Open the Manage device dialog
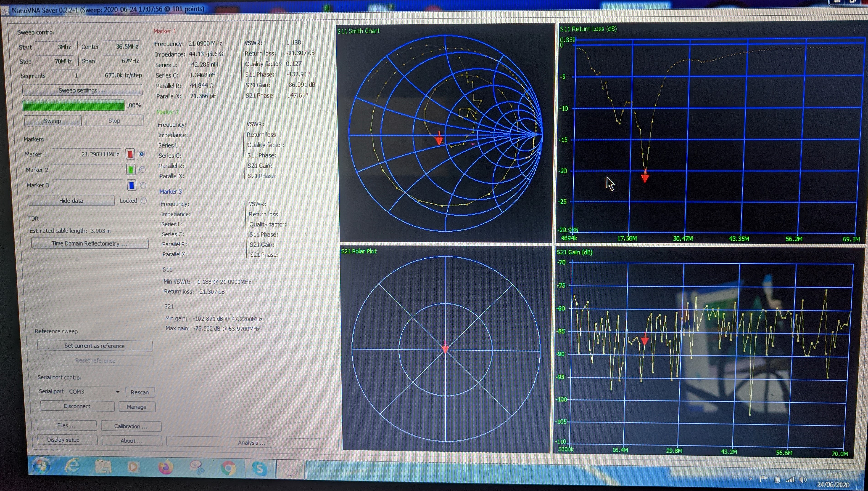This screenshot has width=868, height=491. 137,407
